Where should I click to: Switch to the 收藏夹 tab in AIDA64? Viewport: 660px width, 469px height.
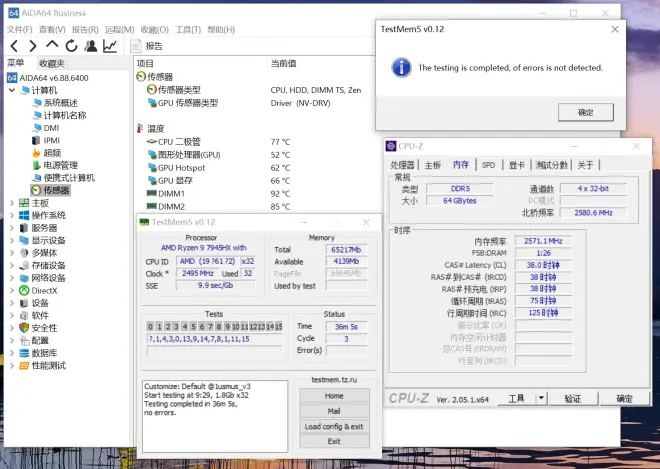point(52,63)
